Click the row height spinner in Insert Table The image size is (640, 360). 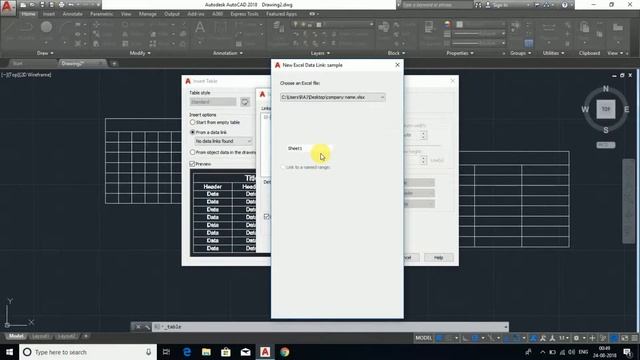pos(423,160)
